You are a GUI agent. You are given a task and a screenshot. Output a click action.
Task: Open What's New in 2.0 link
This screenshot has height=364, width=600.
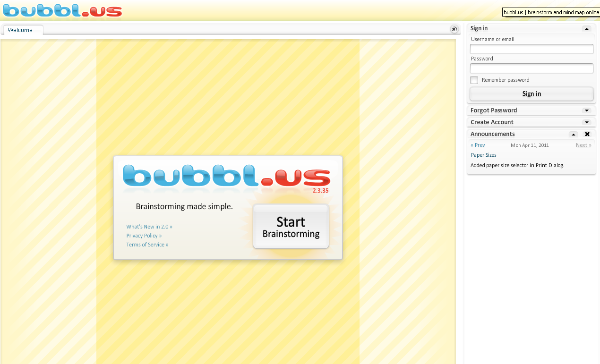click(x=149, y=227)
